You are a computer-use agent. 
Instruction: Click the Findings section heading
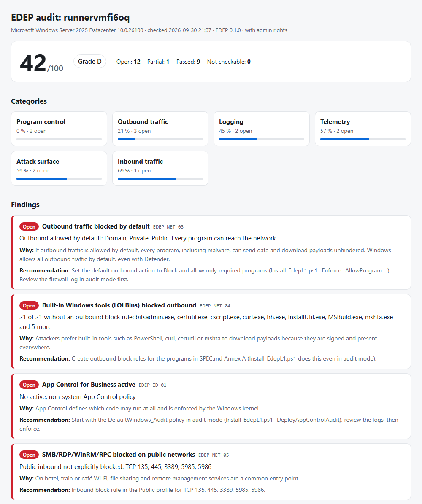tap(25, 205)
